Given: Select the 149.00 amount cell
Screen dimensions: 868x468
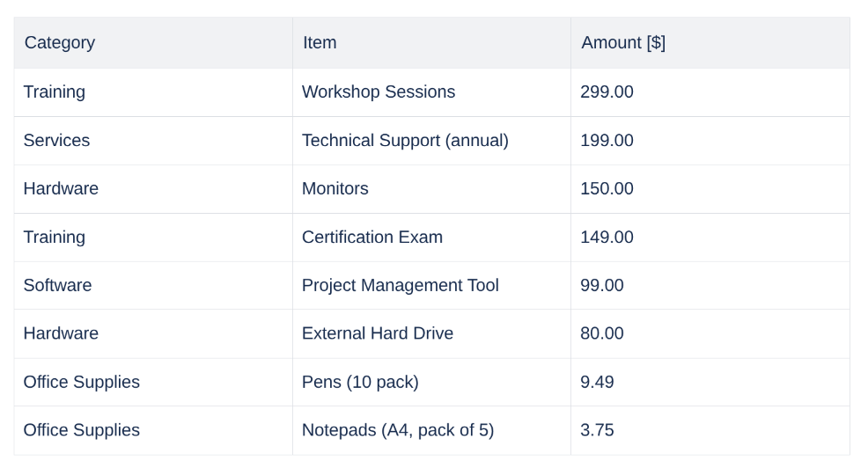Looking at the screenshot, I should pos(607,238).
